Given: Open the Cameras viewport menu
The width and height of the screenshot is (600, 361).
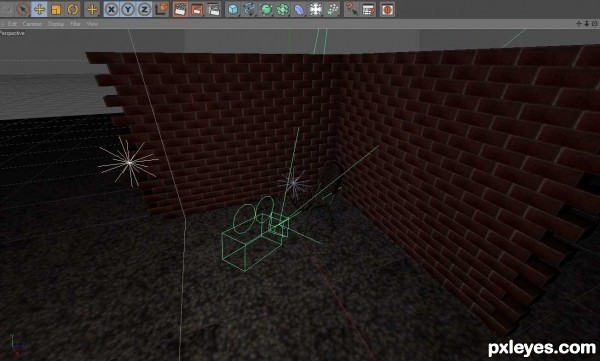Looking at the screenshot, I should (32, 24).
